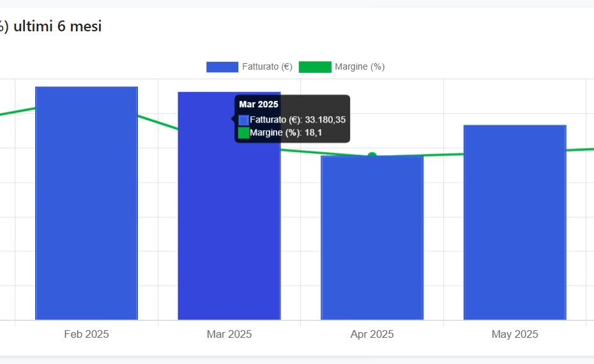Toggle the Fatturato (€) legend label
The image size is (594, 364).
(x=267, y=67)
